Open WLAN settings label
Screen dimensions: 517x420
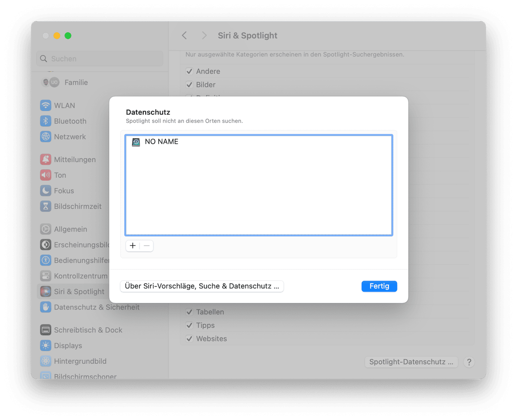pos(65,105)
